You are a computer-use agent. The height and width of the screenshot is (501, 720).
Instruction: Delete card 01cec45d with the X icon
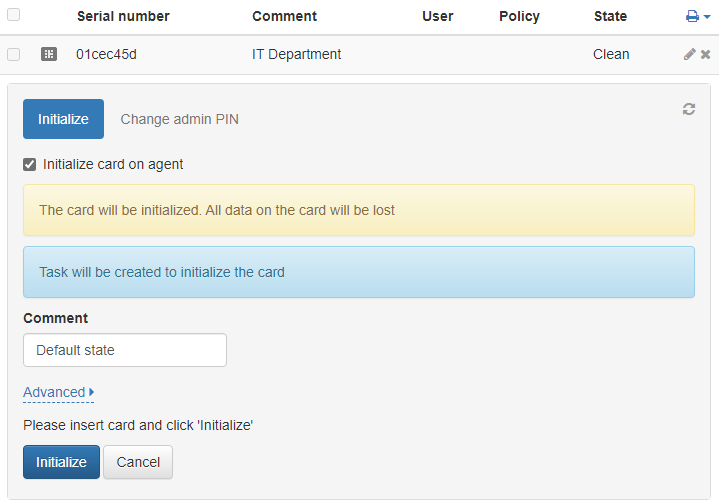[x=705, y=55]
